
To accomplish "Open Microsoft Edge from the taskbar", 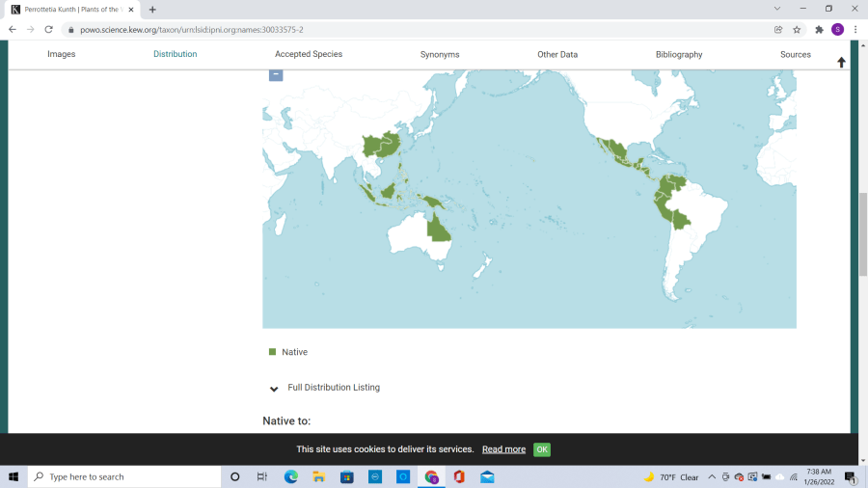I will [x=290, y=477].
